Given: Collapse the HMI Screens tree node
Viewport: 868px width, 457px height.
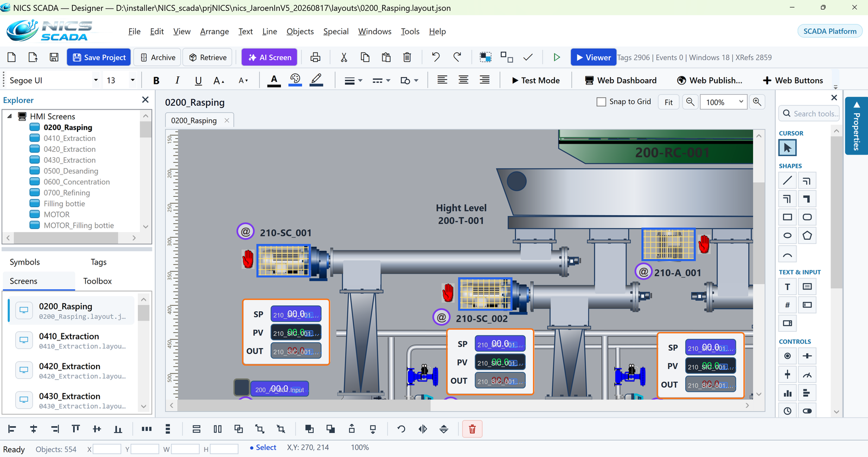Looking at the screenshot, I should pos(9,116).
